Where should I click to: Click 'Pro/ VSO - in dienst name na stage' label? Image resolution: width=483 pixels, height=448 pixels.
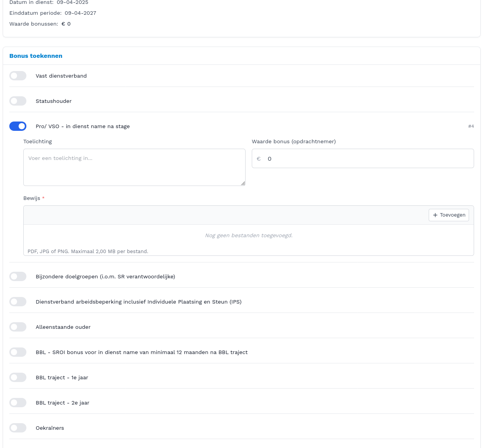tap(83, 126)
